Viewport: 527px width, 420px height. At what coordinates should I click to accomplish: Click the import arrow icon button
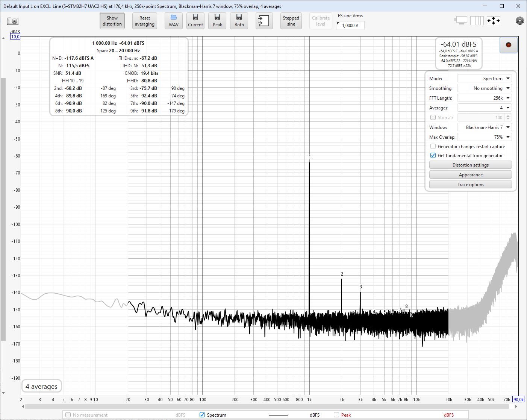[x=264, y=21]
